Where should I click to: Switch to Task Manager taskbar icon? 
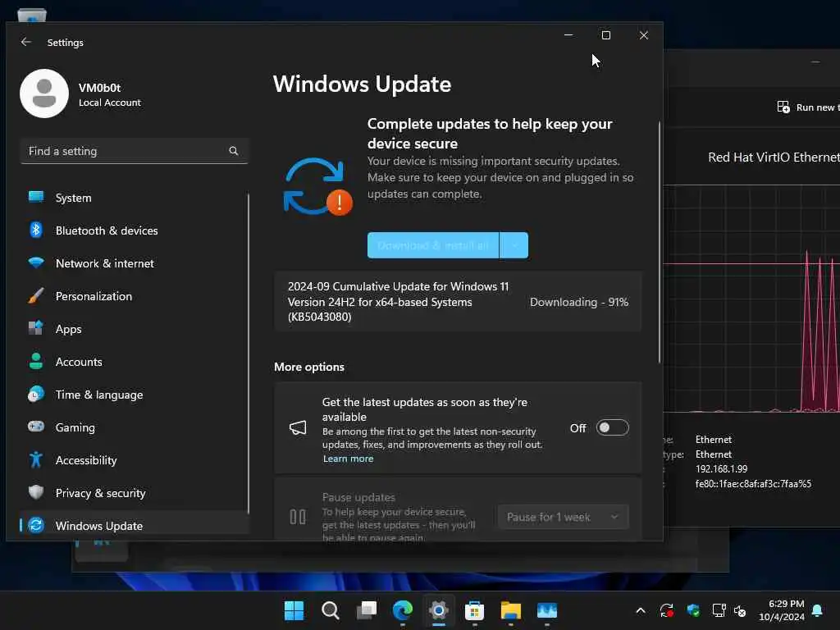tap(547, 610)
